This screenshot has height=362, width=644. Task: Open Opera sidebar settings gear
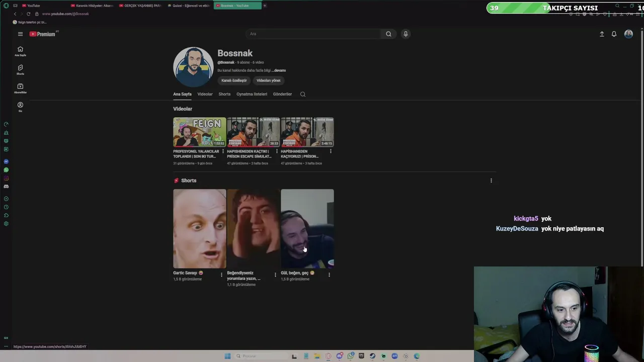(x=6, y=223)
